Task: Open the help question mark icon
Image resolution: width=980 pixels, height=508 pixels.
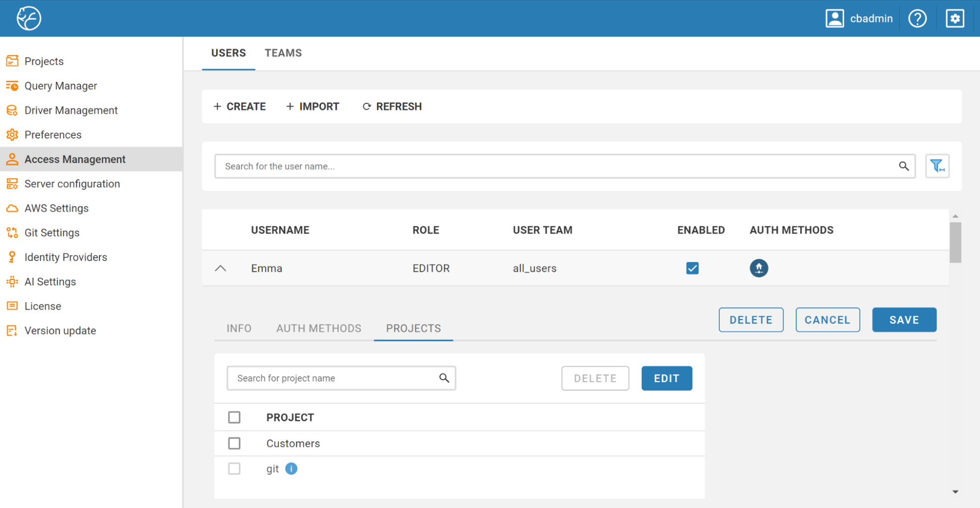Action: tap(917, 19)
